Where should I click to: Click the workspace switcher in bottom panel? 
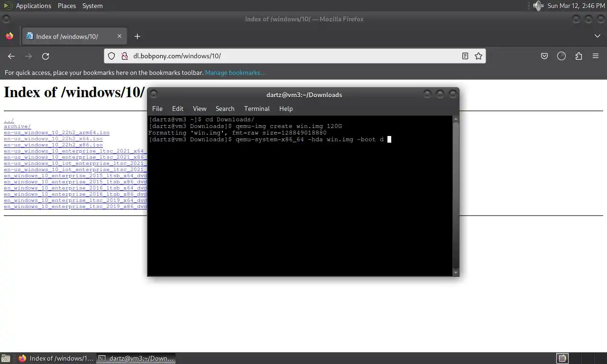(x=562, y=358)
